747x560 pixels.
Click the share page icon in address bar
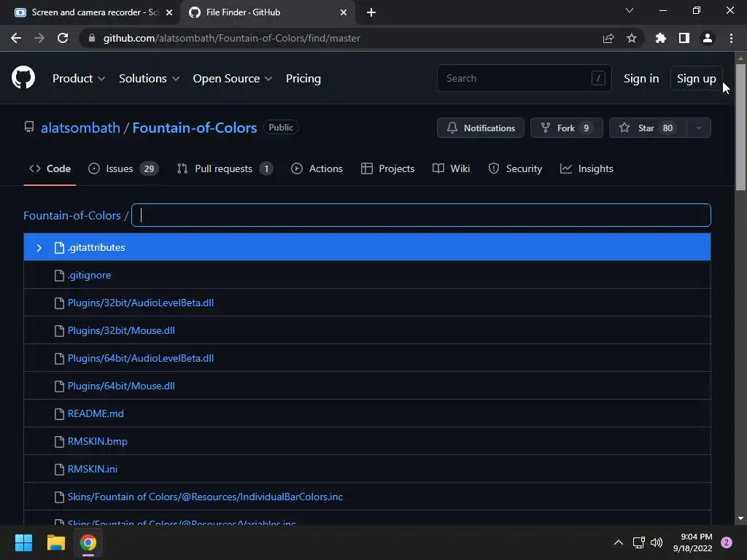coord(608,38)
